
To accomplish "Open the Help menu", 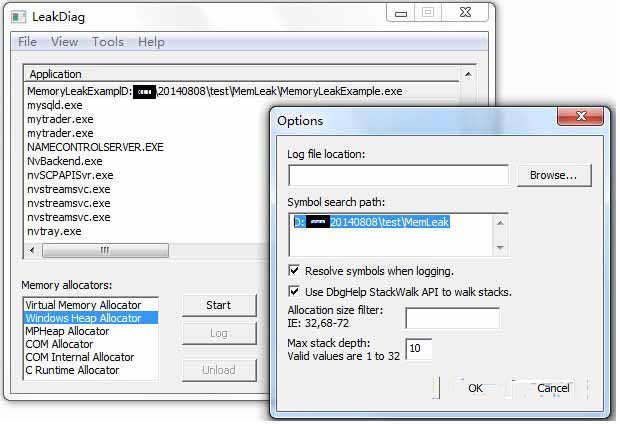I will coord(151,42).
